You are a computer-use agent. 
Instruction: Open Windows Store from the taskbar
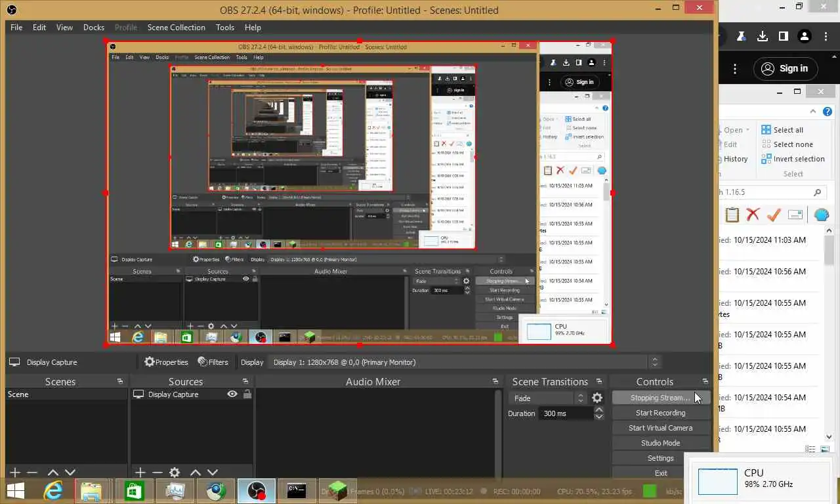pos(135,490)
